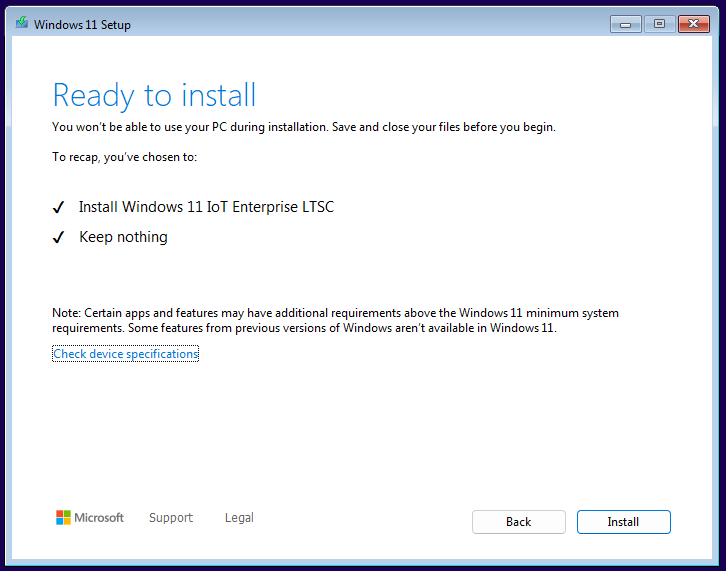The height and width of the screenshot is (571, 726).
Task: Click the Windows 11 Setup title icon
Action: pyautogui.click(x=21, y=23)
